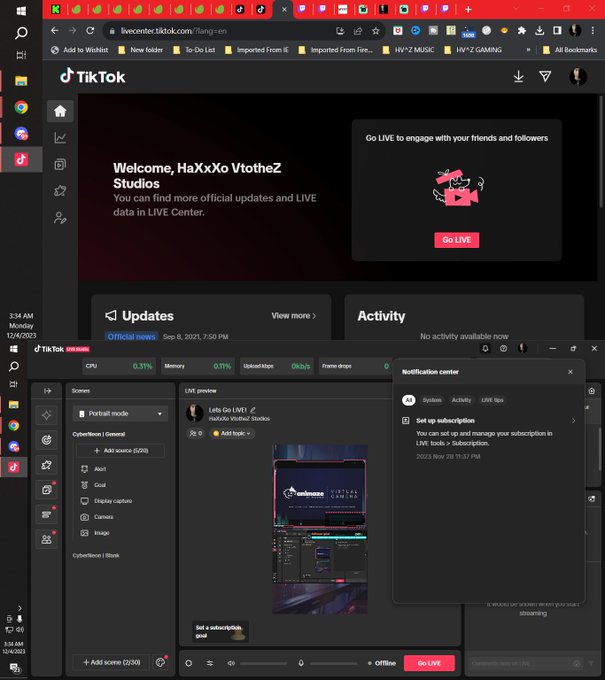Open the star rewards tool in LIVE Studio sidebar
This screenshot has height=680, width=605.
(47, 465)
